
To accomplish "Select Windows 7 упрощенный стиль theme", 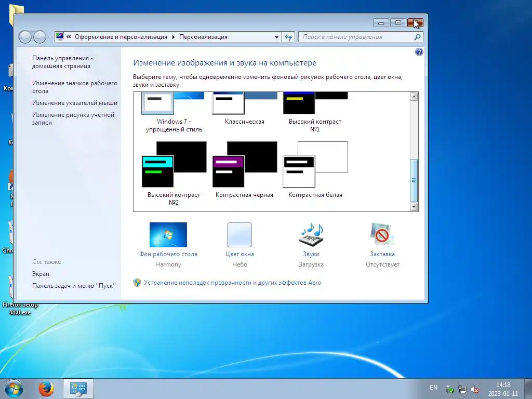I will click(x=174, y=103).
